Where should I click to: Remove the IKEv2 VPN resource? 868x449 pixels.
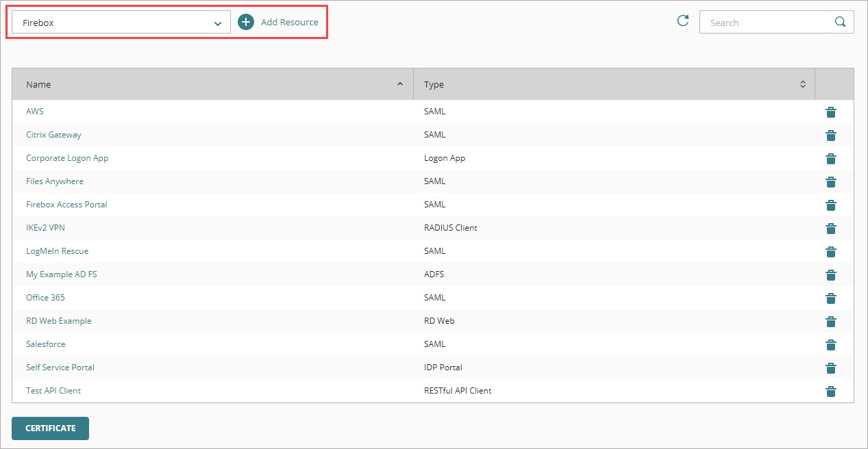[831, 229]
